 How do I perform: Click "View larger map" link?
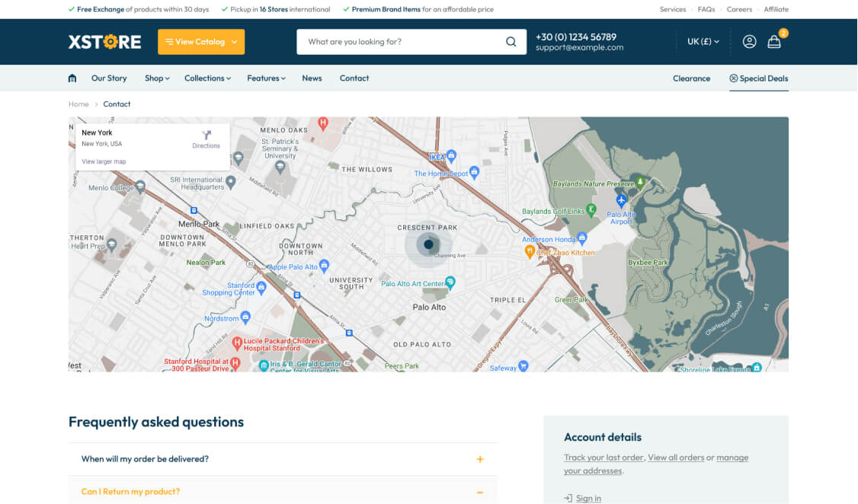(104, 161)
